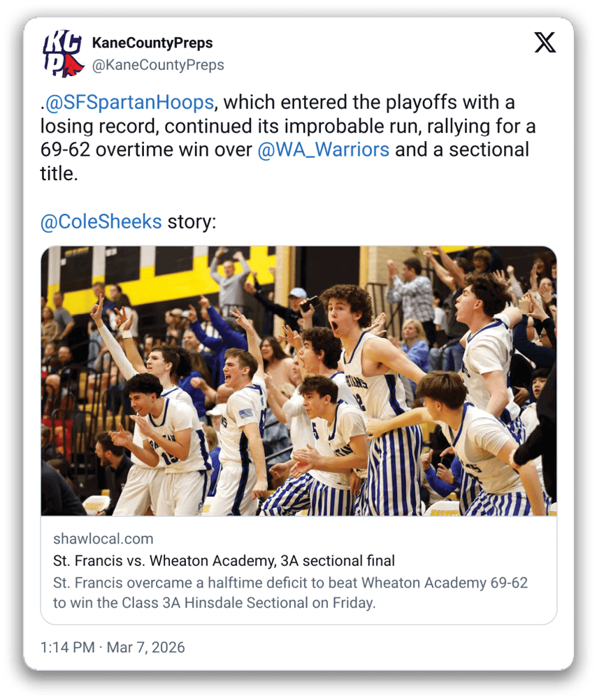Click the article description about Hinsdale Sectional
The height and width of the screenshot is (700, 597).
[290, 593]
